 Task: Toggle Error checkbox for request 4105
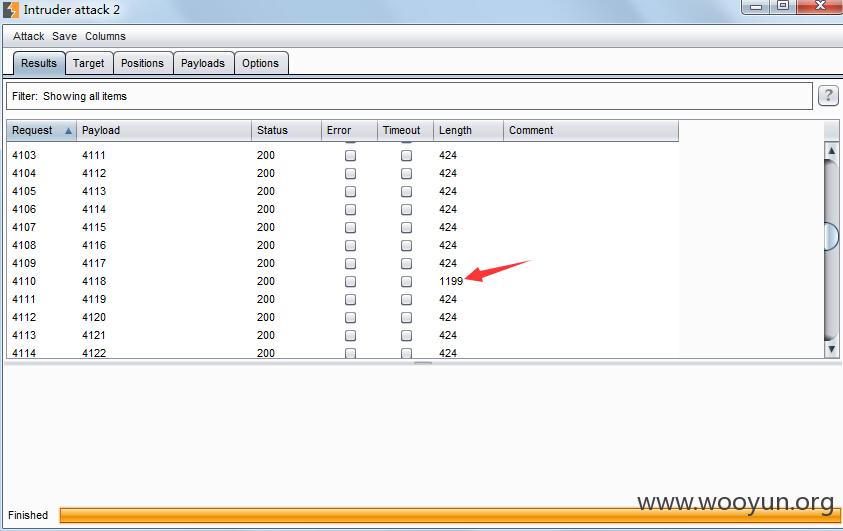click(x=351, y=191)
